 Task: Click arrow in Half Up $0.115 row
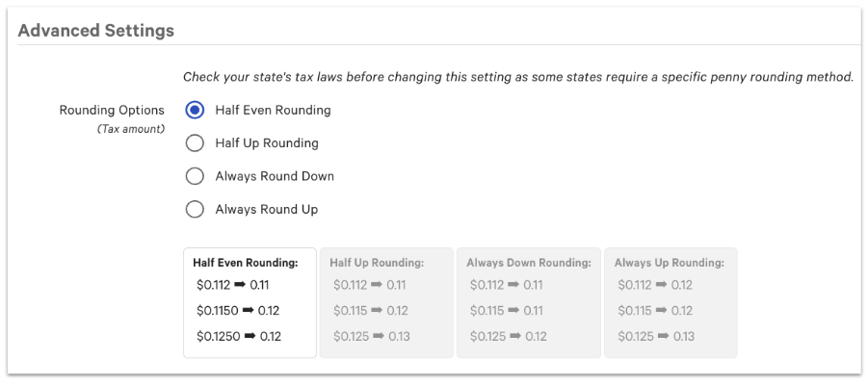[377, 311]
